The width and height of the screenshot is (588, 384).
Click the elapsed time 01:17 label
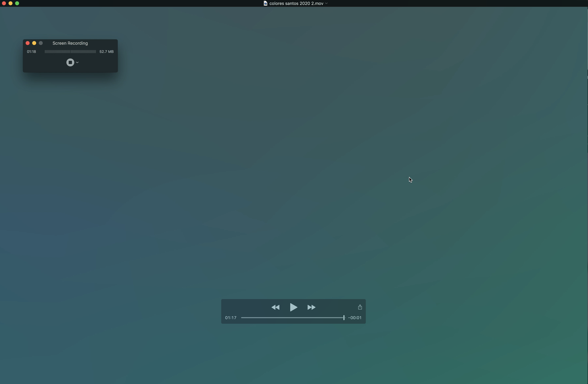231,318
